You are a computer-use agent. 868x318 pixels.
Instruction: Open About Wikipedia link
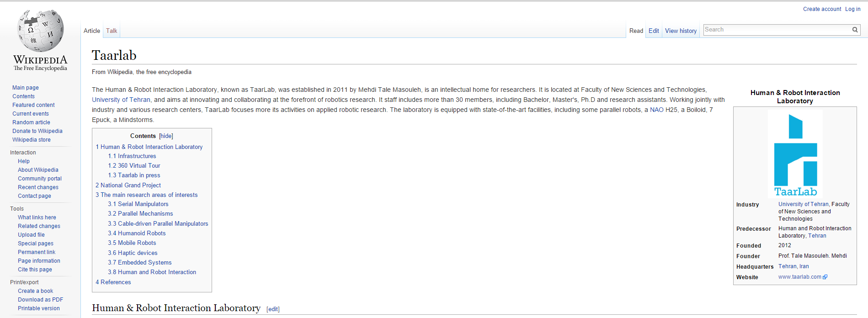click(38, 170)
